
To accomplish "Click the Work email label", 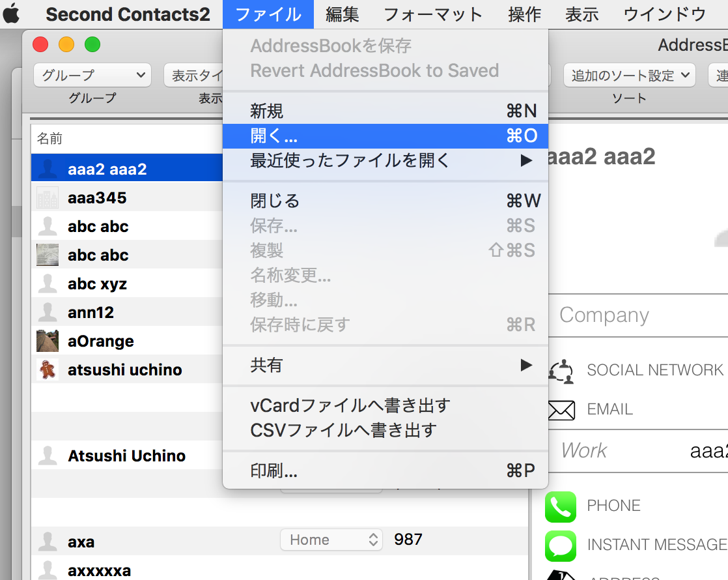I will tap(583, 450).
